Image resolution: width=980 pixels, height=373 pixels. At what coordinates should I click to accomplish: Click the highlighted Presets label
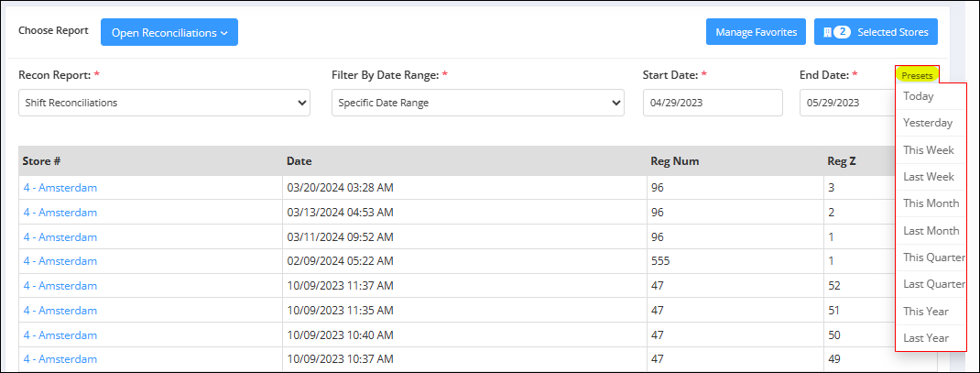(917, 76)
